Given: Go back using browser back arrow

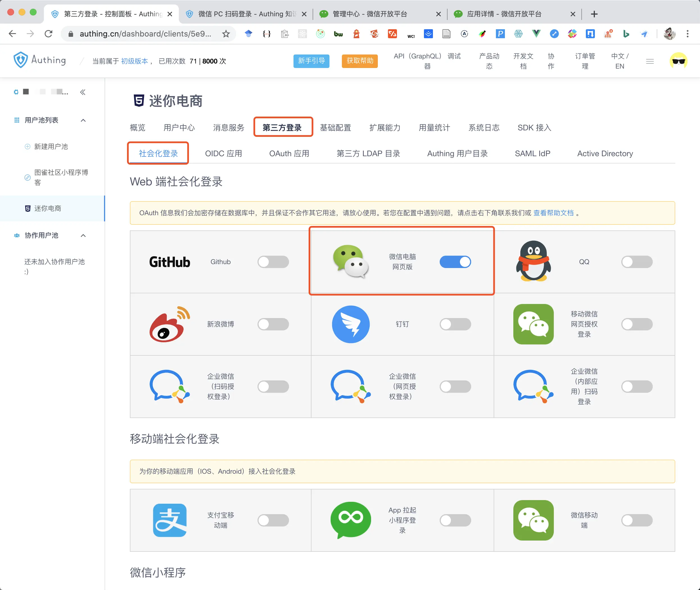Looking at the screenshot, I should point(12,34).
